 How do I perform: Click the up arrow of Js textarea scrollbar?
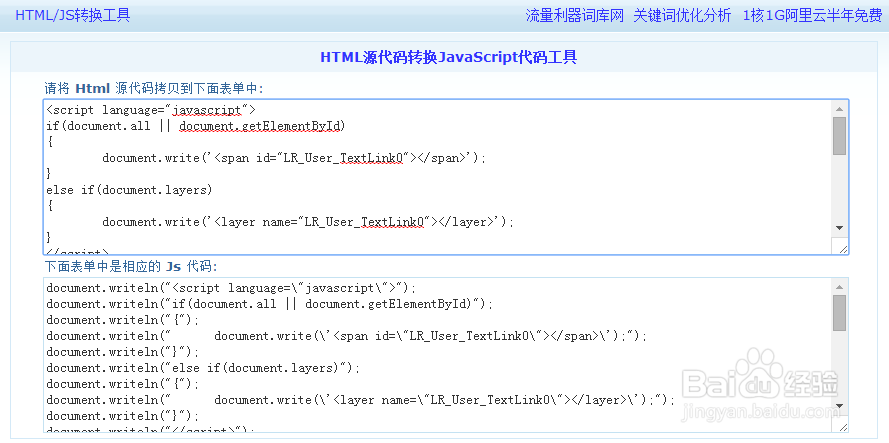840,286
